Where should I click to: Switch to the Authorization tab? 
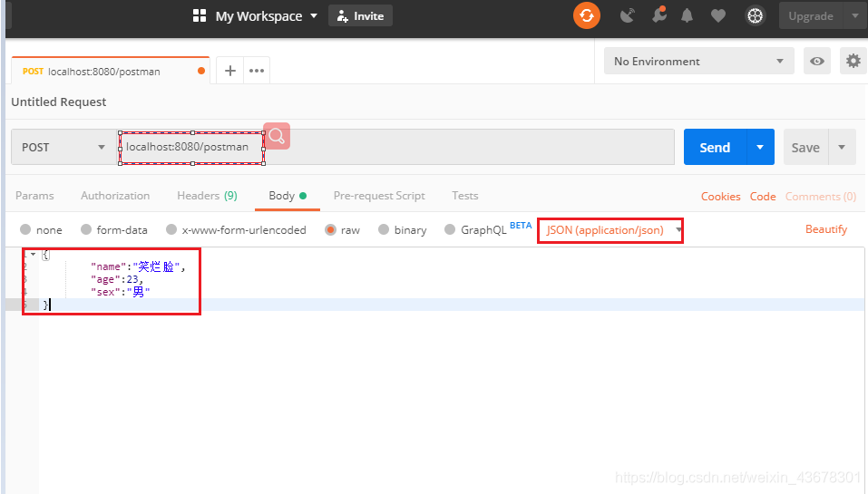click(115, 195)
